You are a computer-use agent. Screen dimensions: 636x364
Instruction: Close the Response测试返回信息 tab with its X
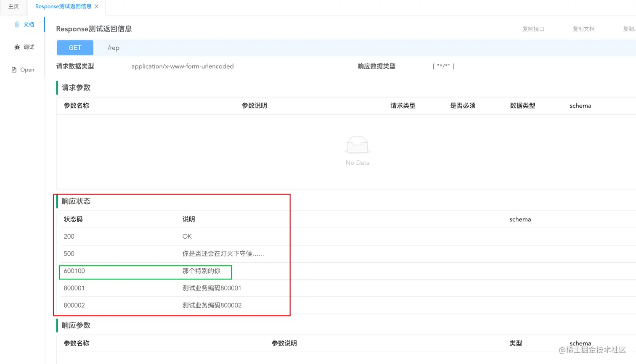point(97,6)
